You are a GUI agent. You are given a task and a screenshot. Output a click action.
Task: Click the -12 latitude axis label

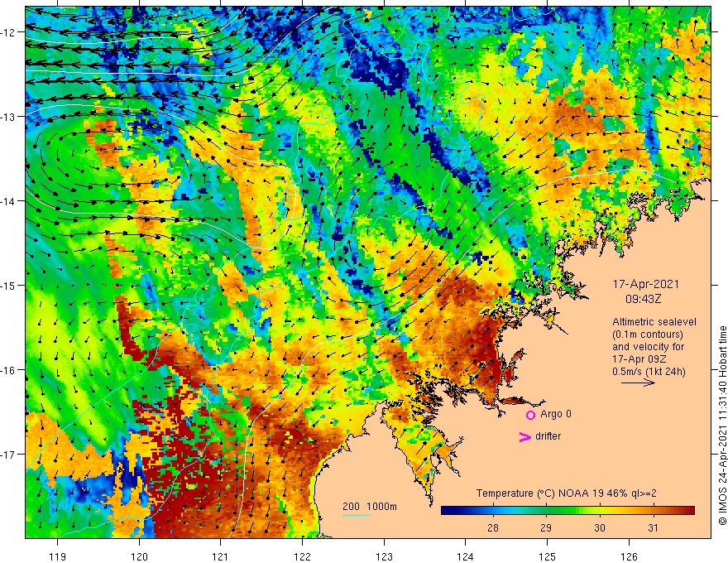tap(9, 32)
